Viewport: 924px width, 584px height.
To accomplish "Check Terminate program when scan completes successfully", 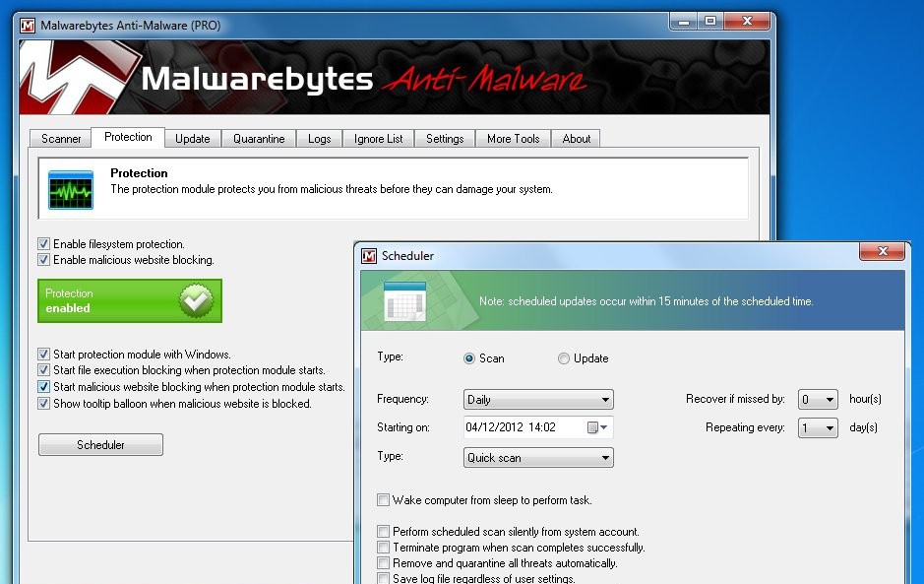I will point(383,548).
